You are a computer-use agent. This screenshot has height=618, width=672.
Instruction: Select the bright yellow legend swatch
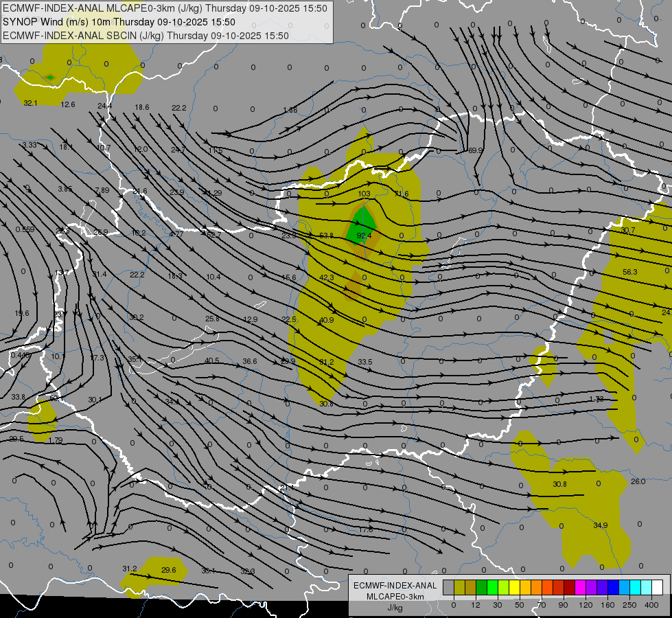pyautogui.click(x=514, y=588)
